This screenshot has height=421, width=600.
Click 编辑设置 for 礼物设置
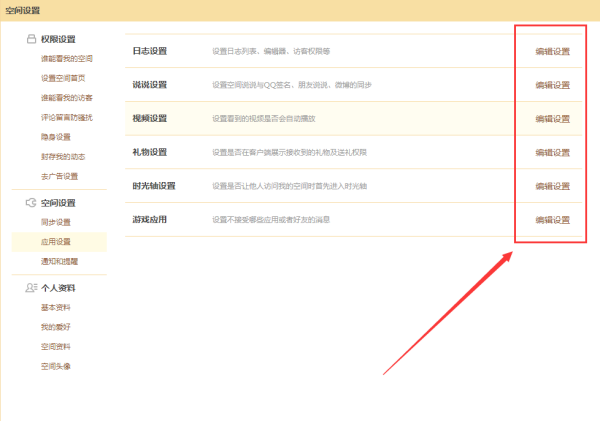552,152
